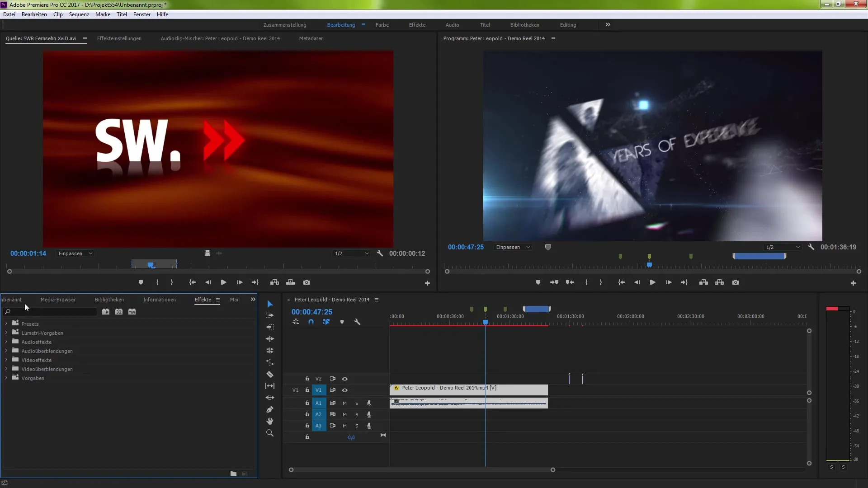
Task: Add marker in the timeline panel
Action: coord(342,322)
